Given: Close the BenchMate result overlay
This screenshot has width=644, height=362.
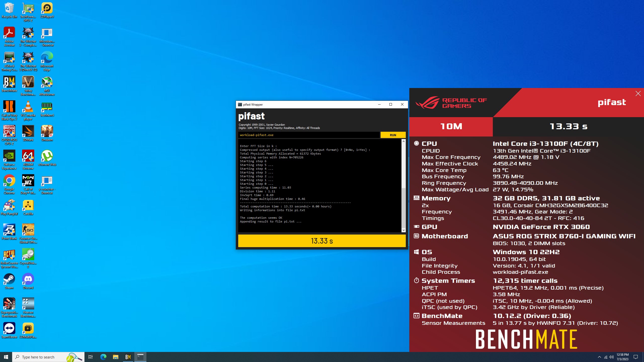Looking at the screenshot, I should (638, 94).
